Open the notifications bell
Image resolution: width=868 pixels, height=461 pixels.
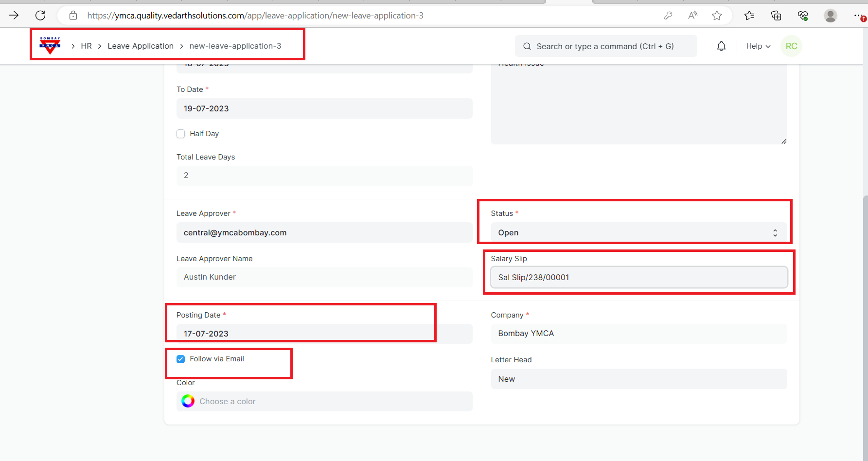721,46
